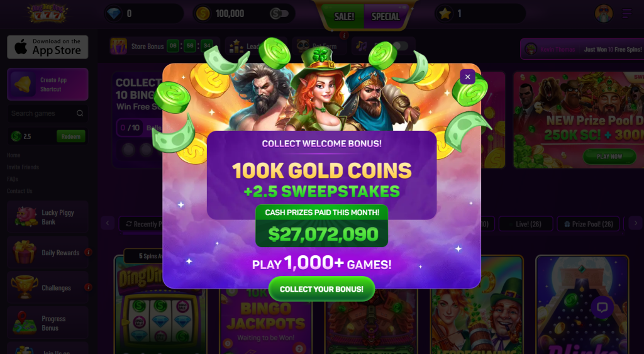
Task: Open Progress Bonus map icon
Action: tap(25, 323)
